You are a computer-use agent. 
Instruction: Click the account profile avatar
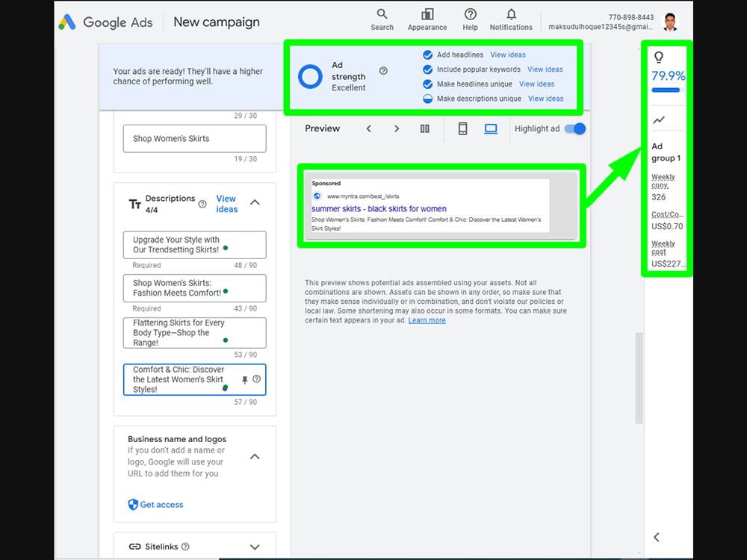click(x=670, y=22)
